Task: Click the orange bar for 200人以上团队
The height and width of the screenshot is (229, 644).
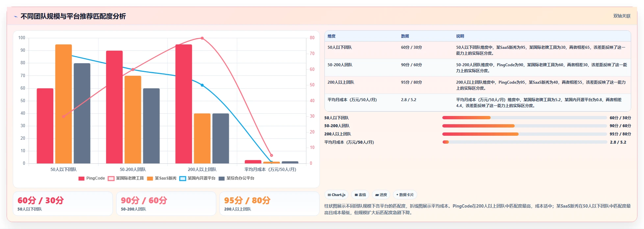Action: [202, 138]
